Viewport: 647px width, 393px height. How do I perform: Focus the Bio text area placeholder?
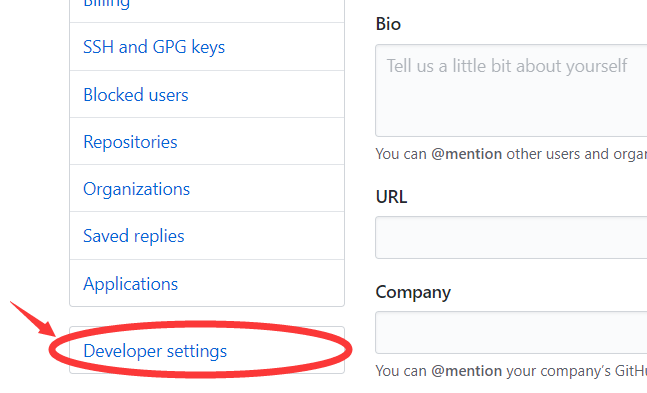(x=511, y=90)
